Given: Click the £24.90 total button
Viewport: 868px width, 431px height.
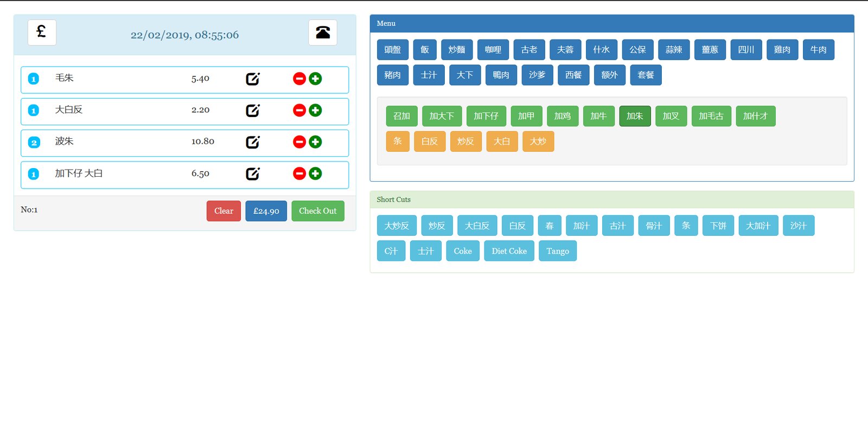Looking at the screenshot, I should click(x=266, y=211).
